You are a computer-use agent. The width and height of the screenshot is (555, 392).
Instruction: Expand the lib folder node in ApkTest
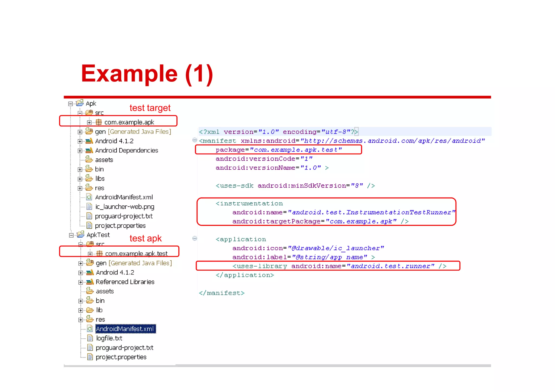tap(81, 310)
